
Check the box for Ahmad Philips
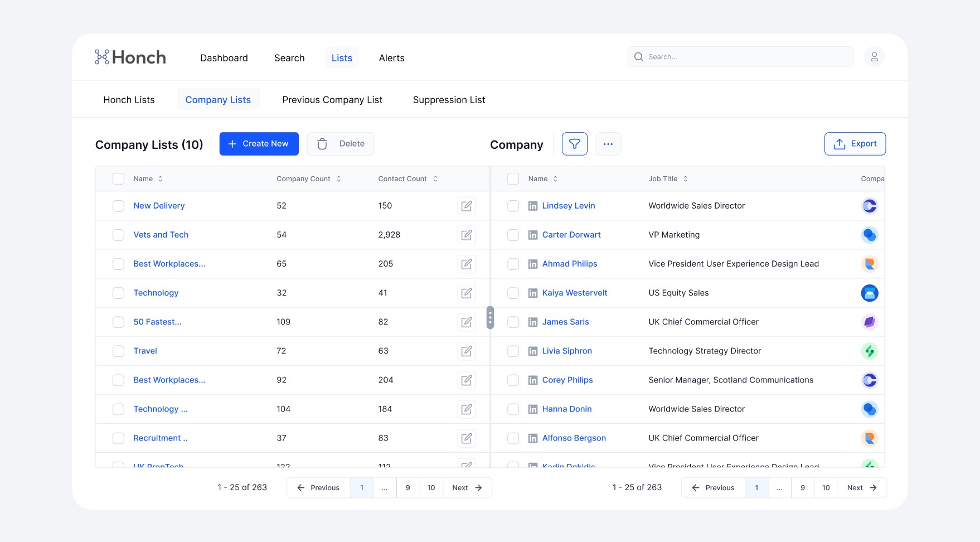pyautogui.click(x=513, y=264)
